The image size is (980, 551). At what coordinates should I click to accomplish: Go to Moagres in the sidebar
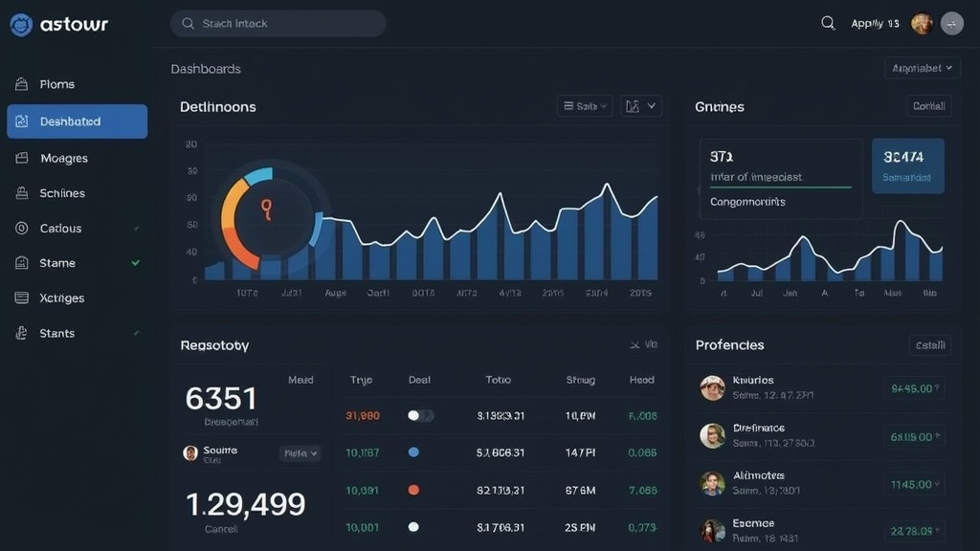click(x=77, y=158)
